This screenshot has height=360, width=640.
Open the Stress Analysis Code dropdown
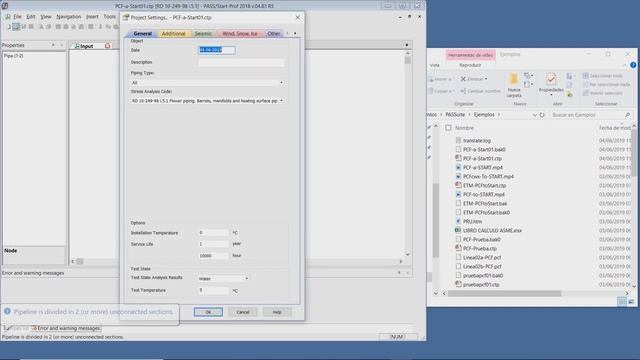coord(207,100)
